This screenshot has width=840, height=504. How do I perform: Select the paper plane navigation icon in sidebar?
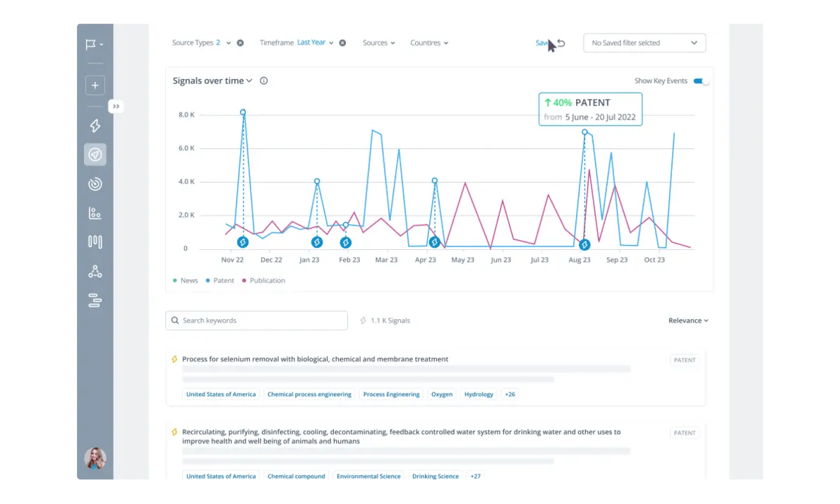[95, 154]
